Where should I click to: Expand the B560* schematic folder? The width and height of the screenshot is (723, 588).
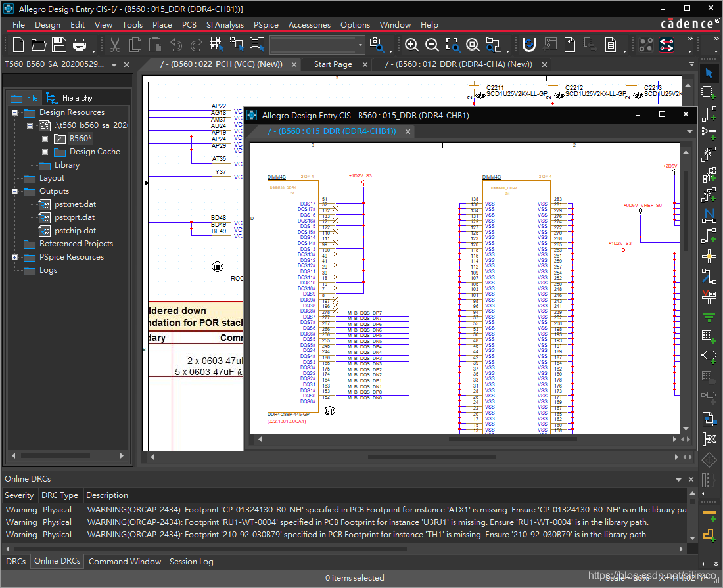45,139
